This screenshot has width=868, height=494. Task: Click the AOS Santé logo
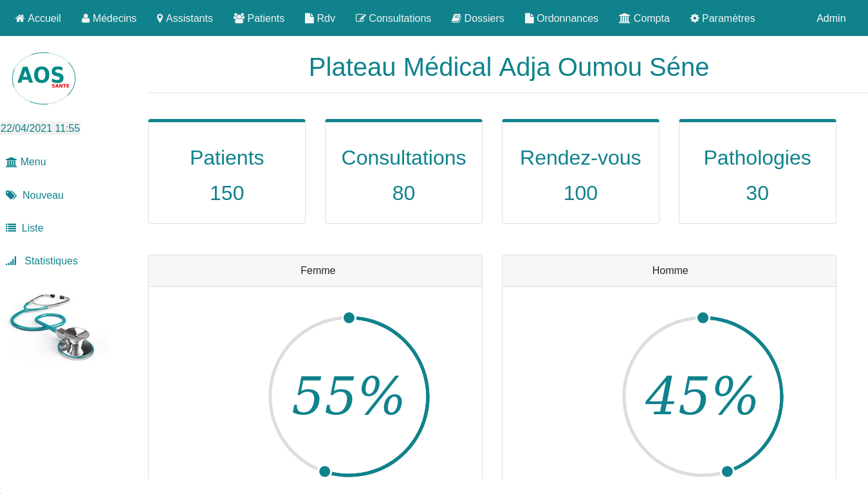tap(44, 78)
